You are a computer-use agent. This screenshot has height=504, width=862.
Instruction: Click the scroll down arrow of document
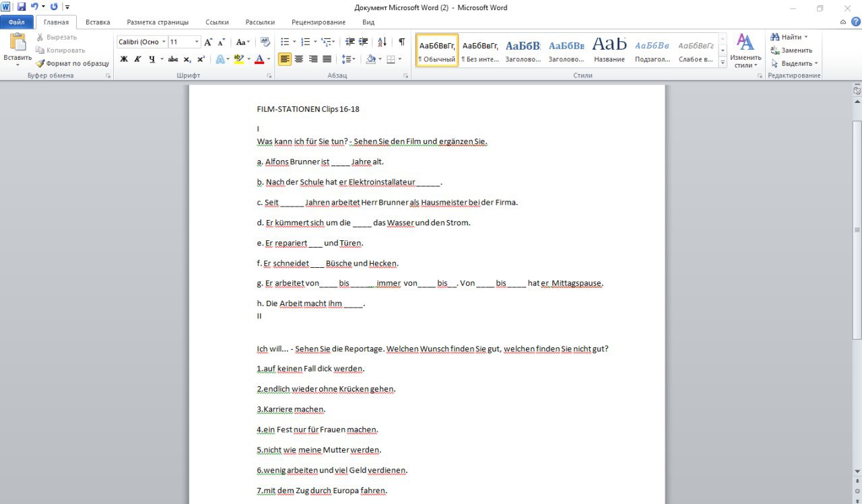click(857, 471)
